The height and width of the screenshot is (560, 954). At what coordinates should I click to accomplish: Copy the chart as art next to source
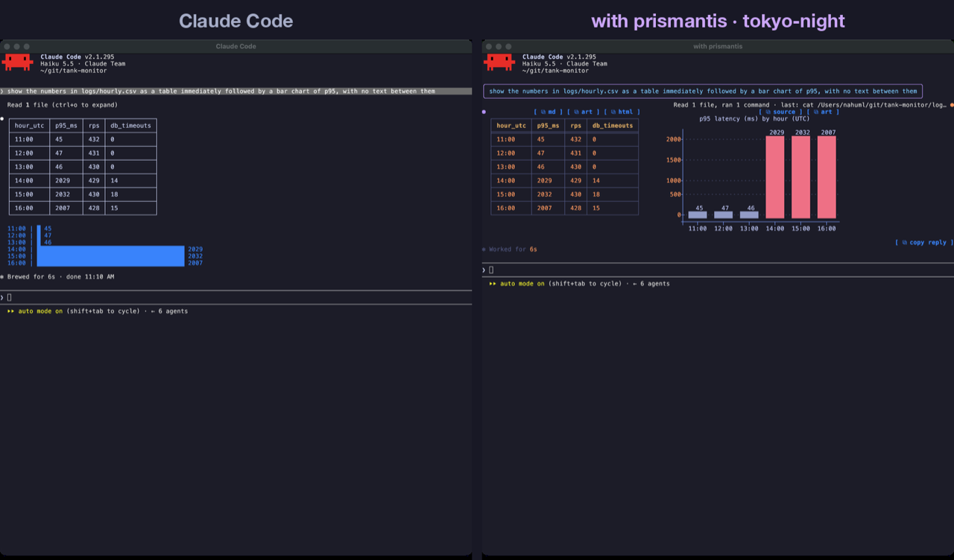(823, 112)
